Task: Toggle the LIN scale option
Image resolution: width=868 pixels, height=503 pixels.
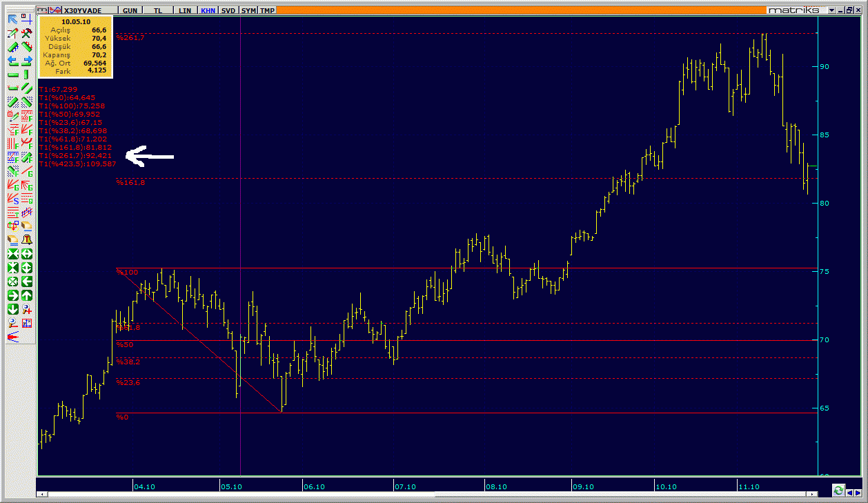Action: click(x=185, y=10)
